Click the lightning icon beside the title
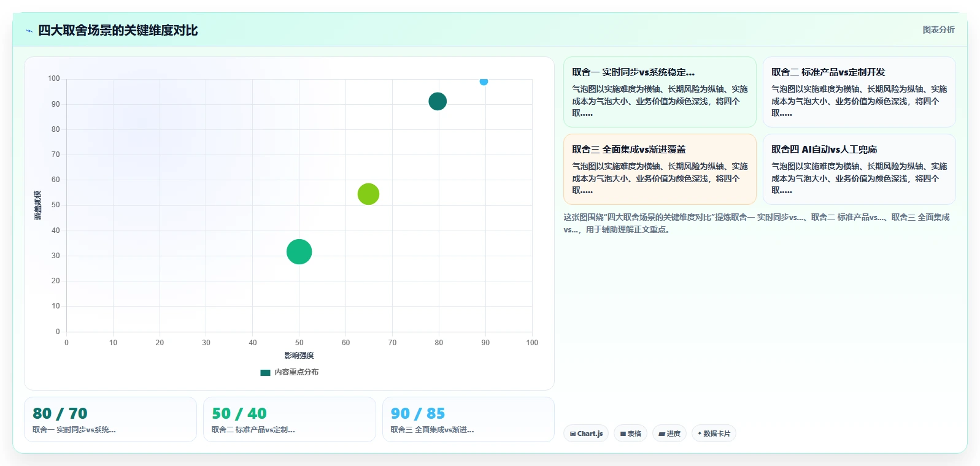The width and height of the screenshot is (980, 466). click(29, 31)
